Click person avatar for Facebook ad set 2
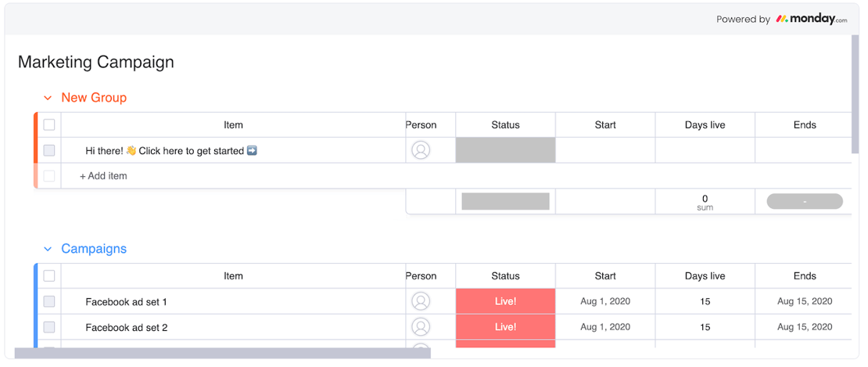The height and width of the screenshot is (367, 868). coord(421,327)
